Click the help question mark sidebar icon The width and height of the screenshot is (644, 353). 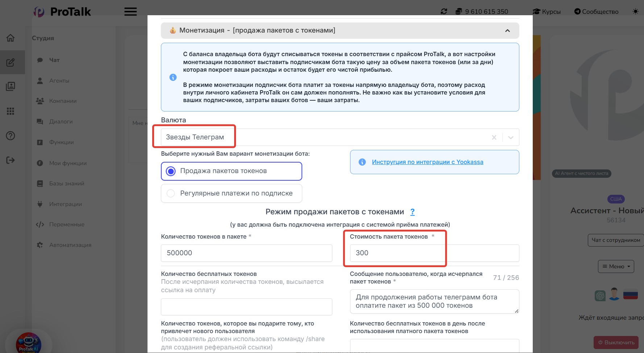click(11, 136)
